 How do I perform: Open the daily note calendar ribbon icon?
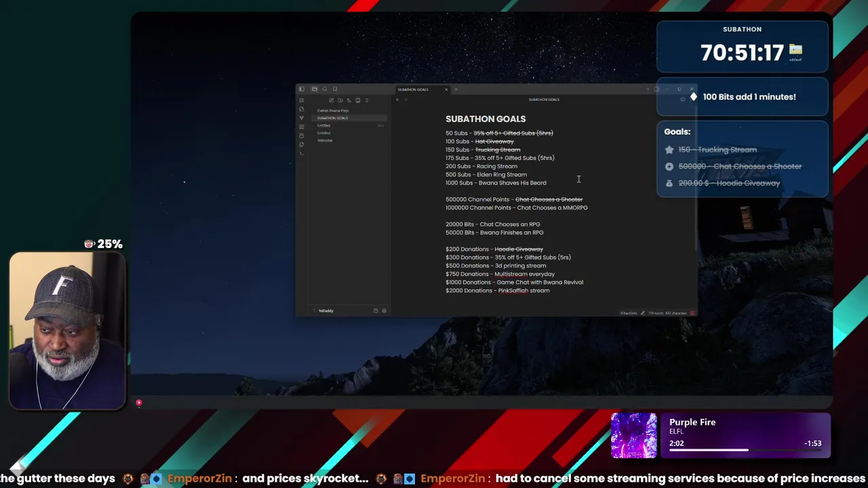pos(302,136)
